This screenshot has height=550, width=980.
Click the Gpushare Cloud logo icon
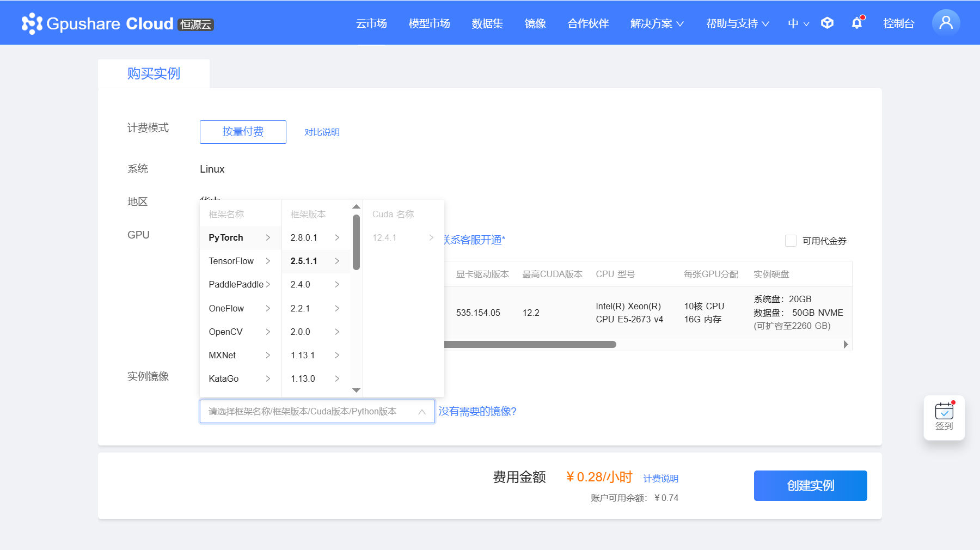(32, 23)
